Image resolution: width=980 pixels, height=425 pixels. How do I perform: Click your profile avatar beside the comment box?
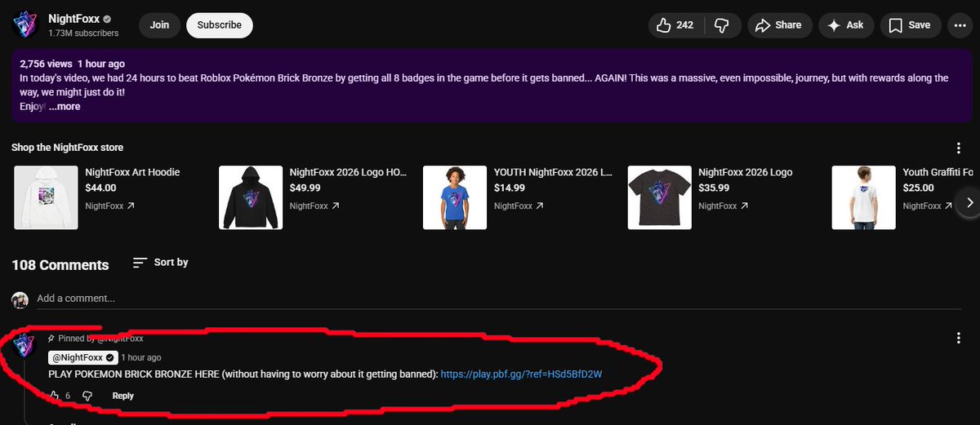(20, 300)
